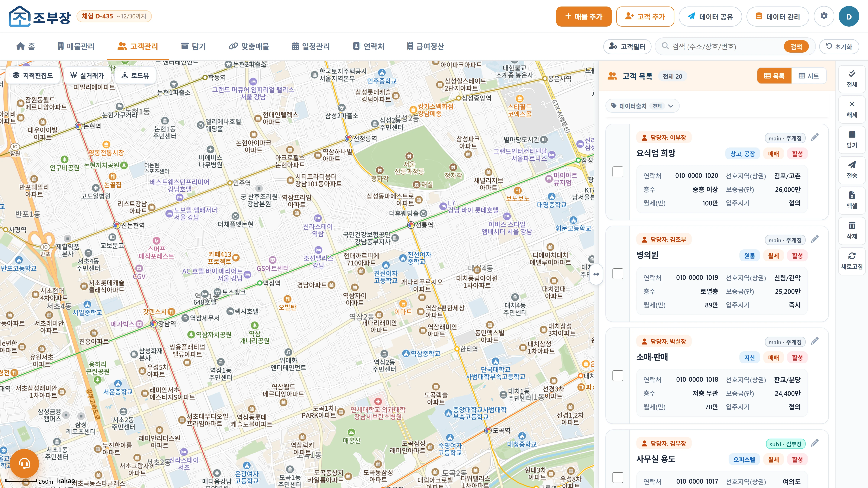This screenshot has height=488, width=868.
Task: Click the 조부장 home logo
Action: (40, 16)
